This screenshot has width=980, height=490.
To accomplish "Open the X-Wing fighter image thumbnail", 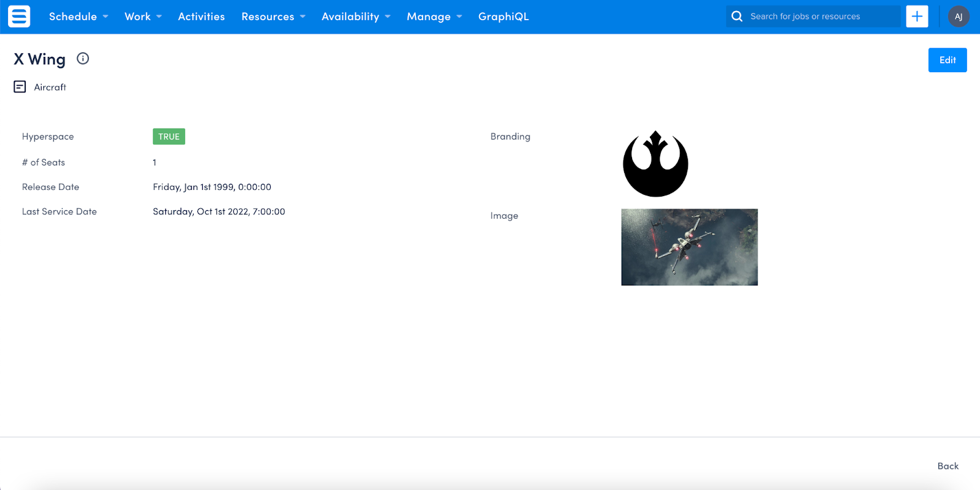I will pyautogui.click(x=689, y=247).
